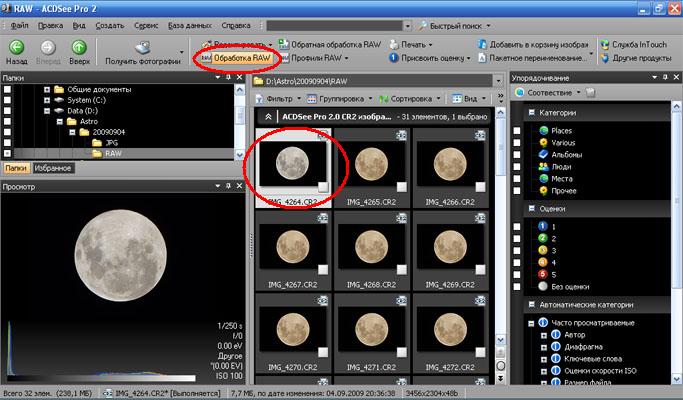Click the Быстрый поиск button
The image size is (683, 400).
point(454,26)
